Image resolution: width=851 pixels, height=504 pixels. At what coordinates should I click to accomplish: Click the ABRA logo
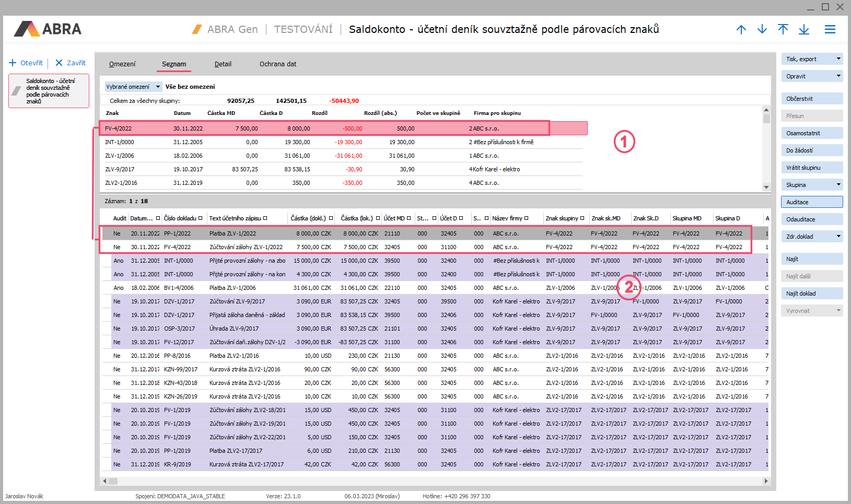pos(48,29)
